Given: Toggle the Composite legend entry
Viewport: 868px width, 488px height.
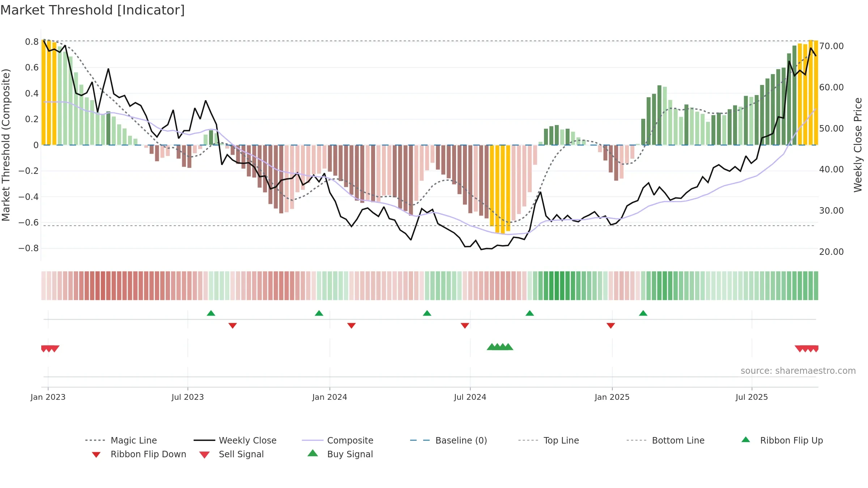Looking at the screenshot, I should click(x=337, y=440).
